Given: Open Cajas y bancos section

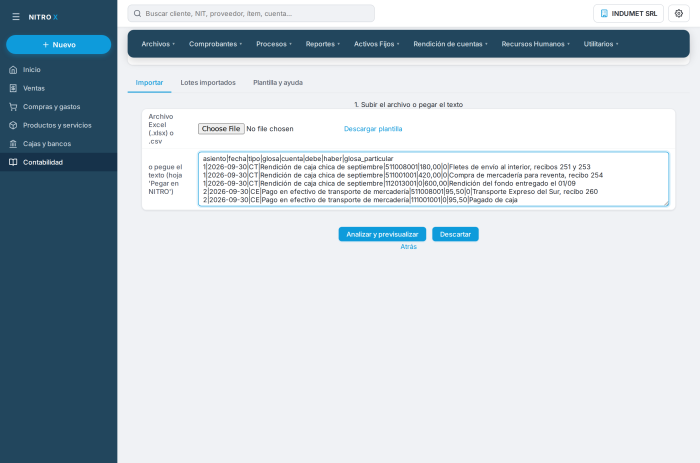Looking at the screenshot, I should pos(58,144).
